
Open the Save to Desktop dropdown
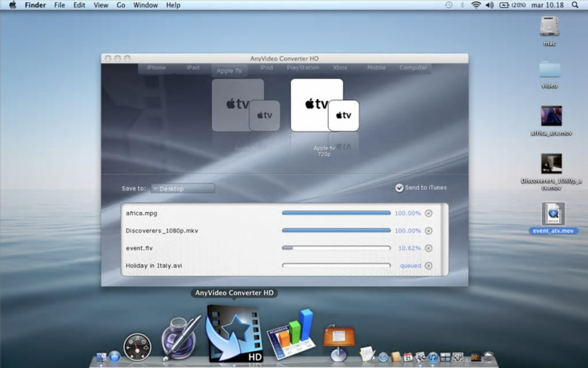coord(183,188)
